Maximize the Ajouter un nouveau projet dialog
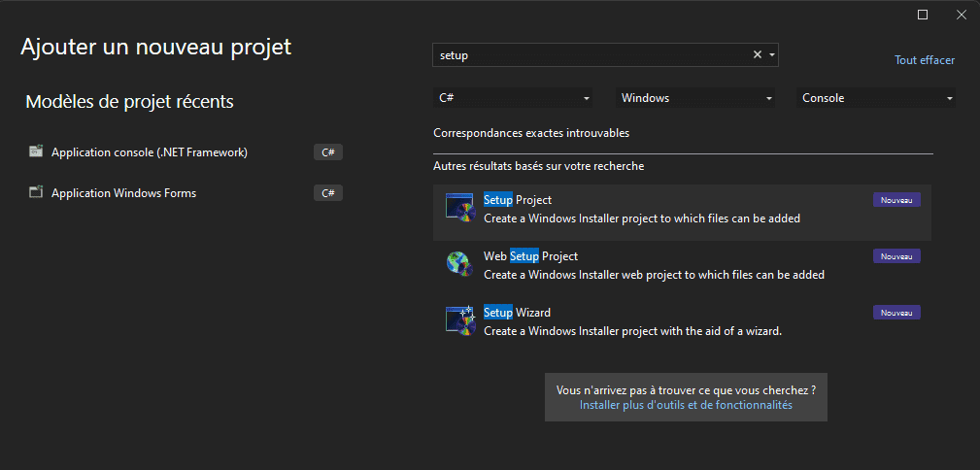 [x=923, y=15]
